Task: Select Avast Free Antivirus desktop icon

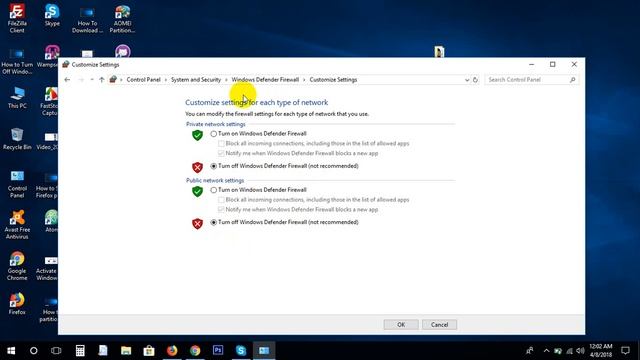Action: coord(17,225)
